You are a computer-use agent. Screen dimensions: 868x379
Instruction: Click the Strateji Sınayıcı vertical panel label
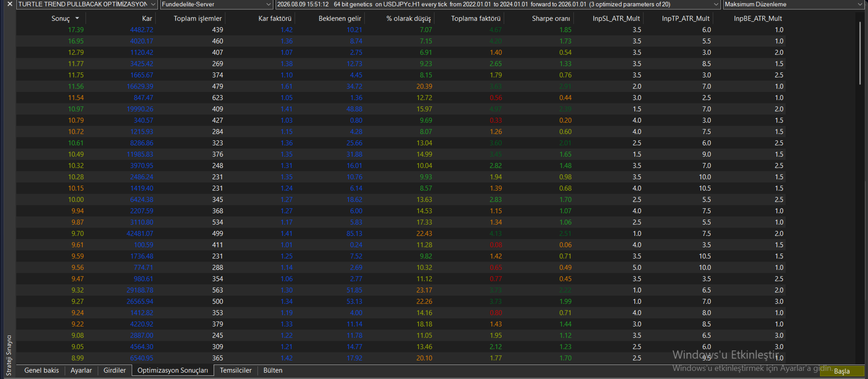tap(9, 355)
